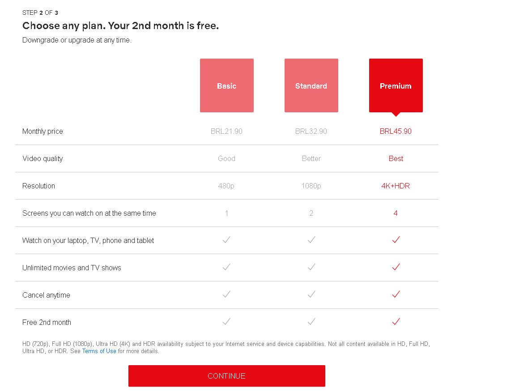Click the red Premium checkmark for Free 2nd month
Image resolution: width=532 pixels, height=392 pixels.
pos(396,321)
